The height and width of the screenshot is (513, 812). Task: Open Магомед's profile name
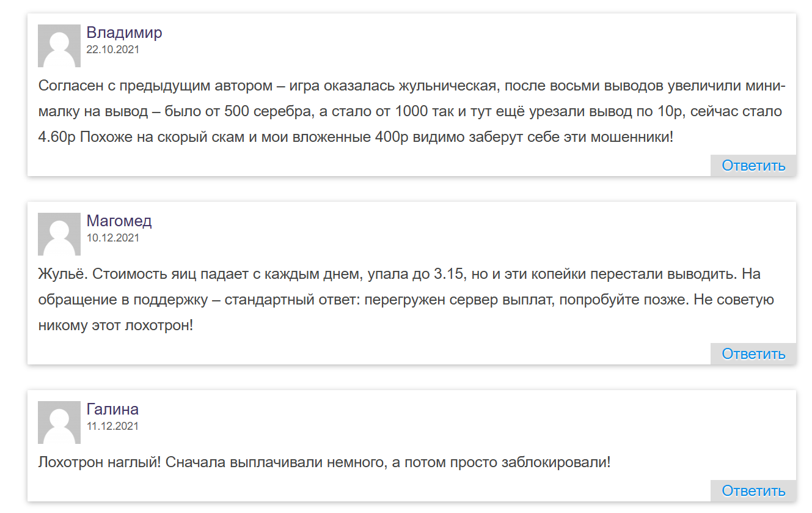pyautogui.click(x=119, y=221)
